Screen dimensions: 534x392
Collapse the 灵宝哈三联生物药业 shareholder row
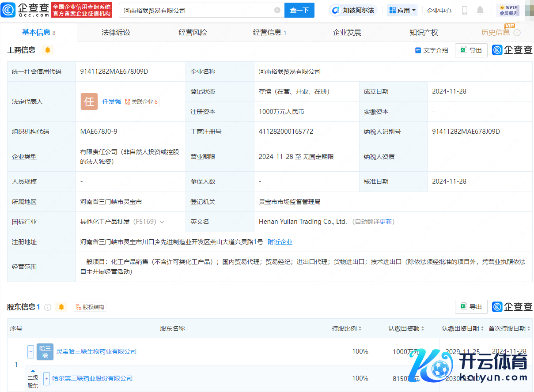click(31, 352)
